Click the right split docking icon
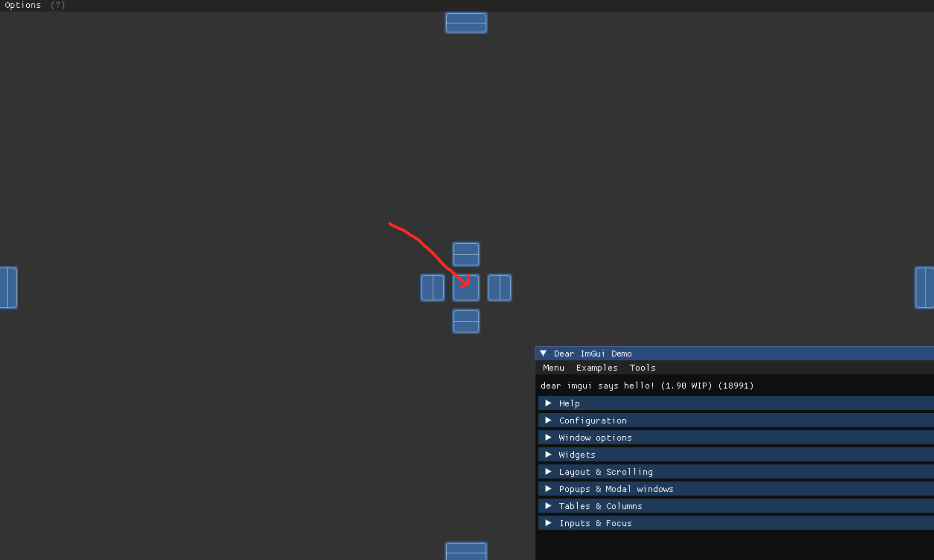The width and height of the screenshot is (934, 560). [x=499, y=287]
